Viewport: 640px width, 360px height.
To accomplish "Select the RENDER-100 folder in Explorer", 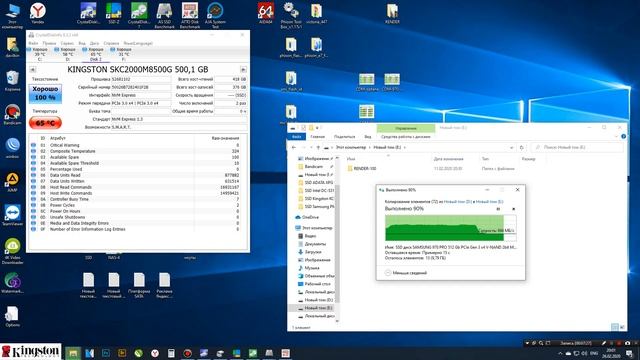I will pos(361,168).
